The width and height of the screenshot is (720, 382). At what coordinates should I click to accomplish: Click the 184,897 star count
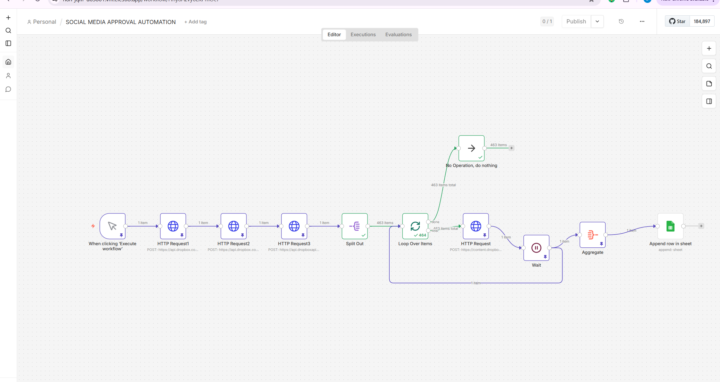[x=702, y=21]
